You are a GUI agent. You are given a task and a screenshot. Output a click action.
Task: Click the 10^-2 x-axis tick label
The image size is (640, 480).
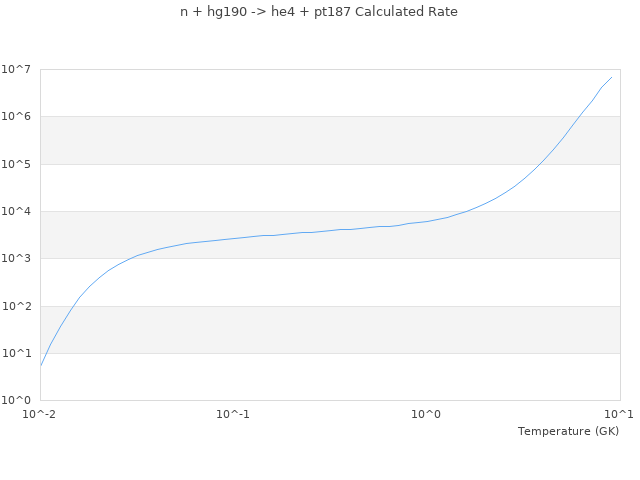coord(40,414)
